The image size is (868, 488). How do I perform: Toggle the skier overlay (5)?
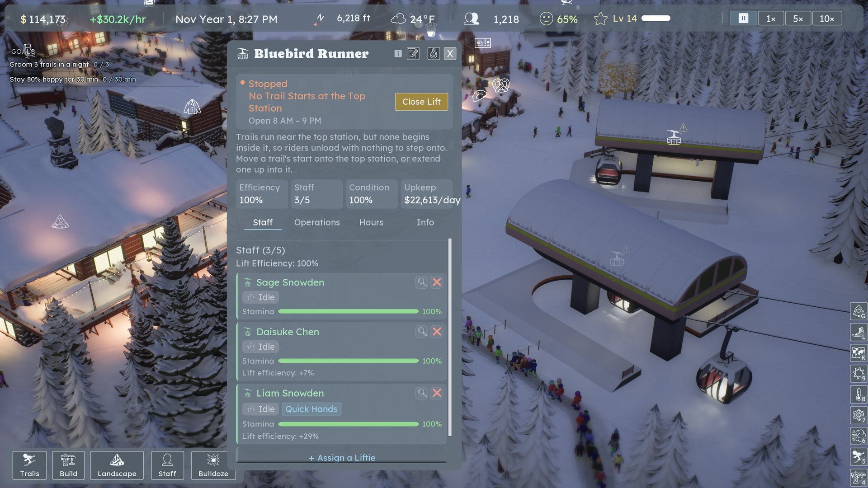[x=859, y=457]
